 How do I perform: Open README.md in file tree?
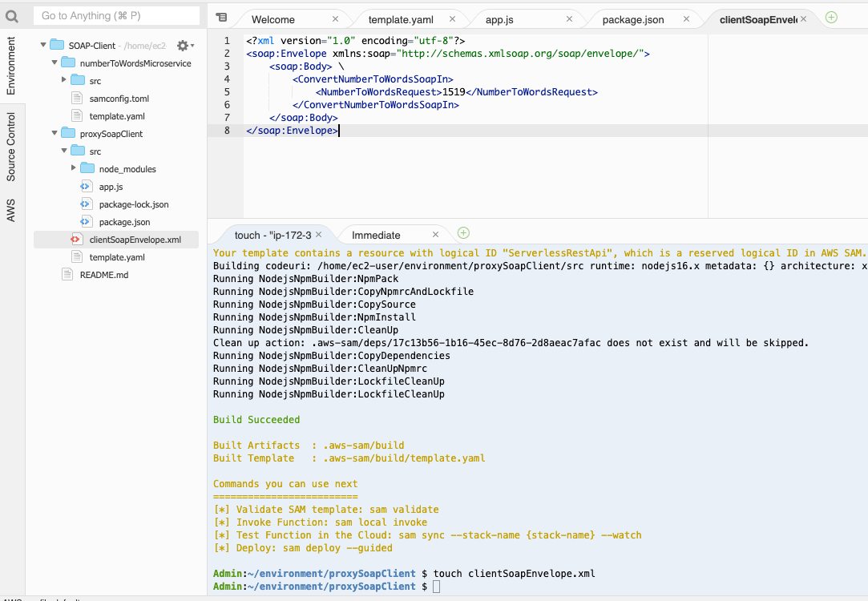click(103, 275)
